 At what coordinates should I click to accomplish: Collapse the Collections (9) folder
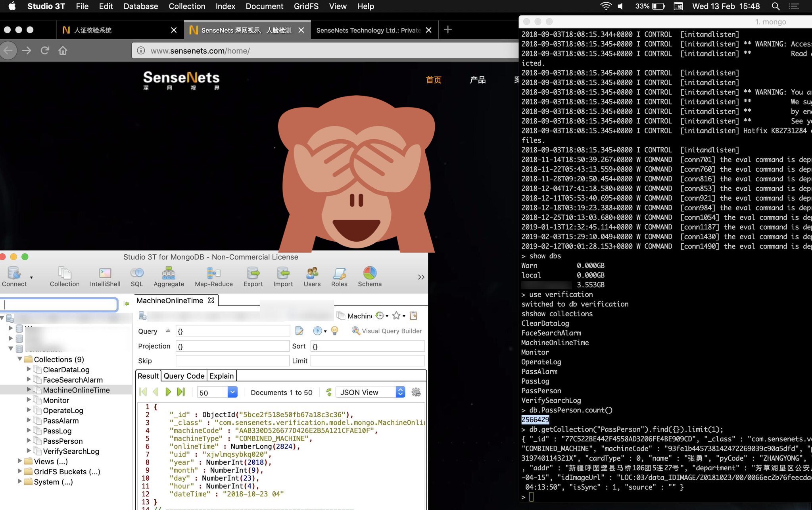point(19,359)
